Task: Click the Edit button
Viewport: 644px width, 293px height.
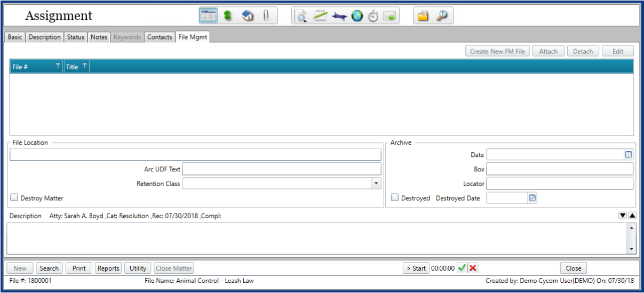Action: [x=618, y=52]
